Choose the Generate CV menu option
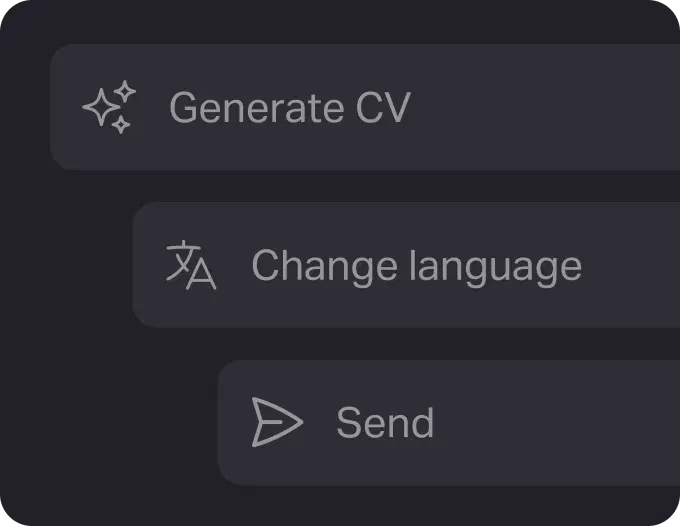The height and width of the screenshot is (526, 680). tap(289, 108)
